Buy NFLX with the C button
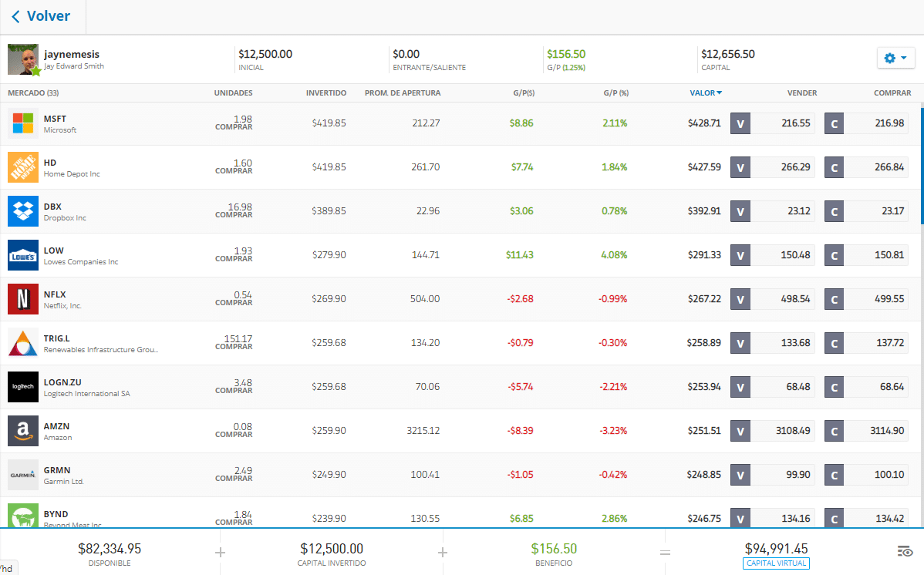 (x=834, y=299)
